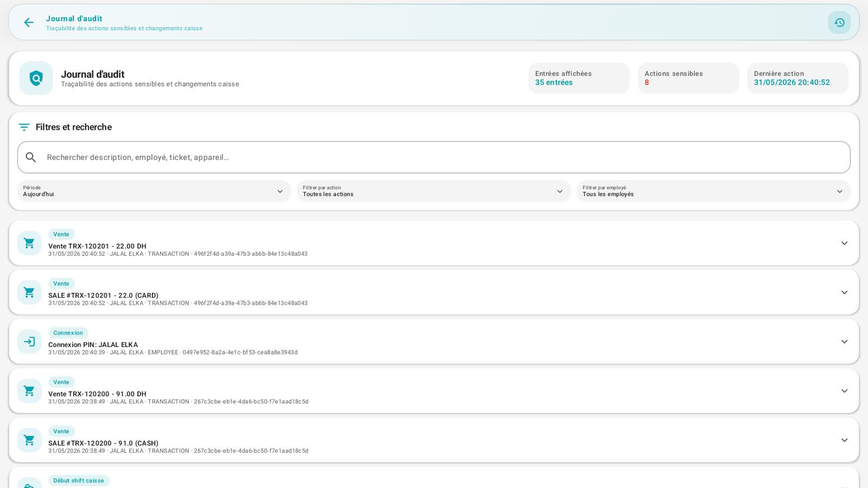The width and height of the screenshot is (868, 488).
Task: Expand the Vente TRX-120201 - 22.00 DH entry
Action: pos(844,243)
